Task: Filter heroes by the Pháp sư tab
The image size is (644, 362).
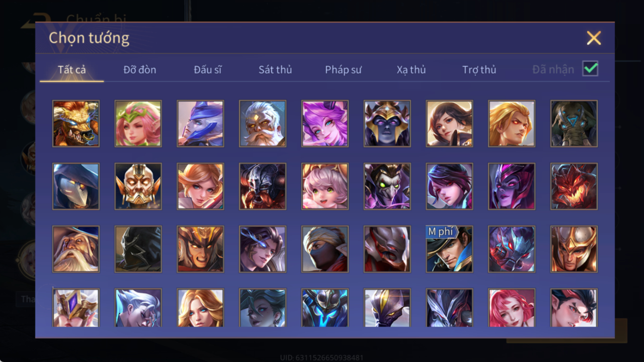Action: (x=343, y=70)
